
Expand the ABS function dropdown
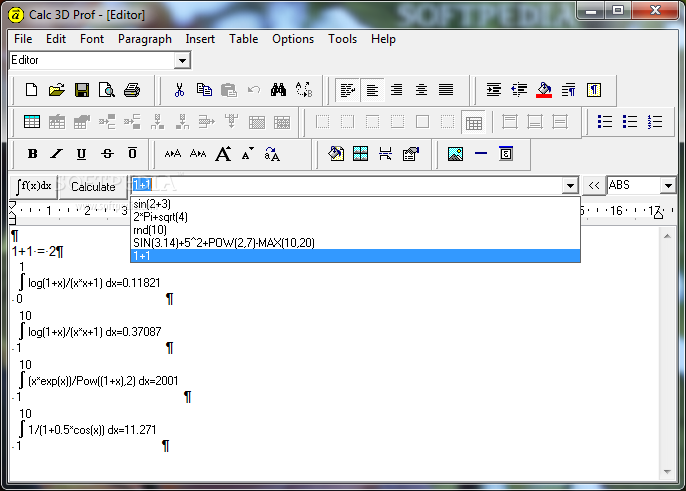pos(668,186)
